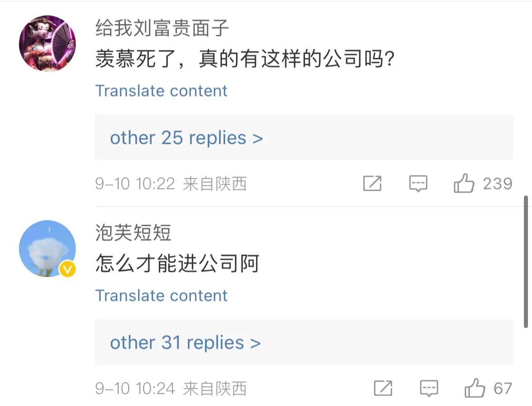This screenshot has width=532, height=406.
Task: Click Translate content under the second comment
Action: 161,295
